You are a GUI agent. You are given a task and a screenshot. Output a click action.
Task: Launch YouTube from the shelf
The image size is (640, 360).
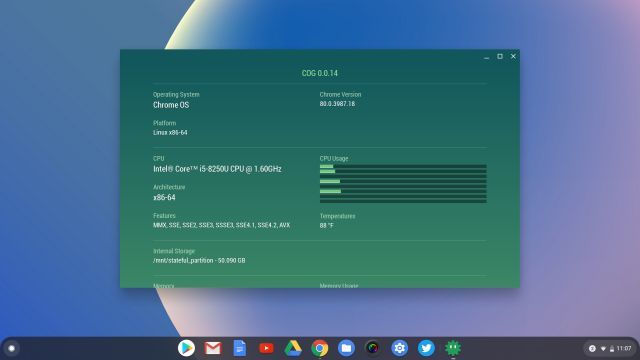tap(266, 348)
